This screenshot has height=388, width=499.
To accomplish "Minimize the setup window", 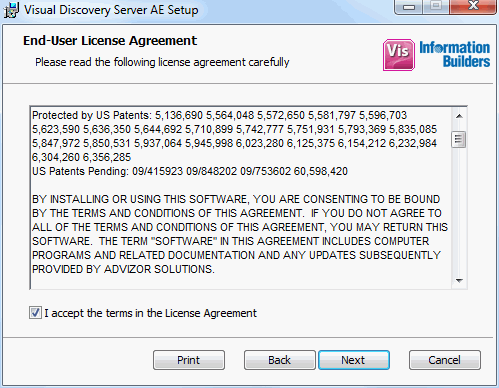I will point(409,7).
